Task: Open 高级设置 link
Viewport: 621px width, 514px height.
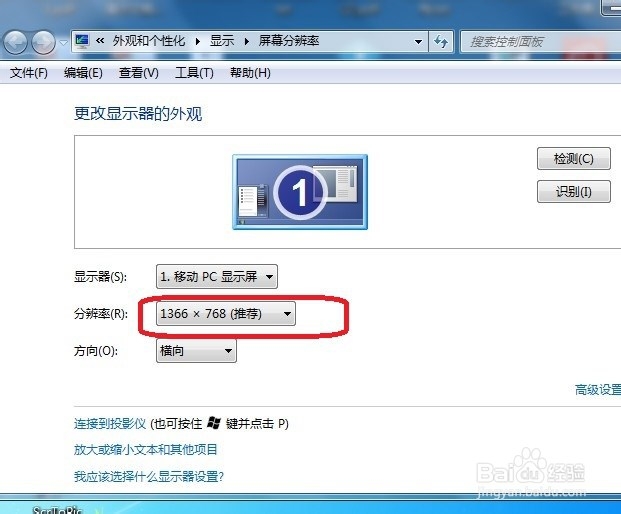Action: [x=598, y=390]
